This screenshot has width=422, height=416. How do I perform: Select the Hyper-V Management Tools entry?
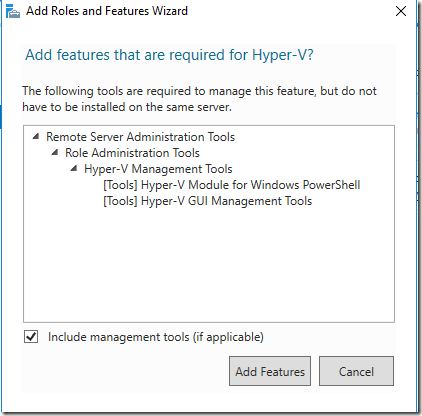coord(158,169)
